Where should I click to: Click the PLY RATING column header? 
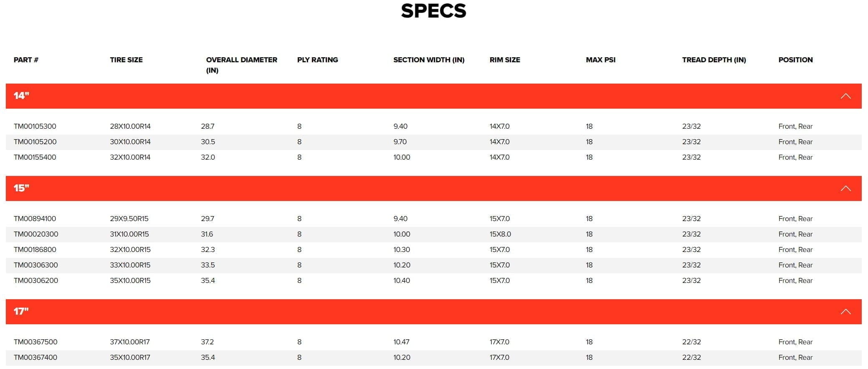pyautogui.click(x=317, y=60)
